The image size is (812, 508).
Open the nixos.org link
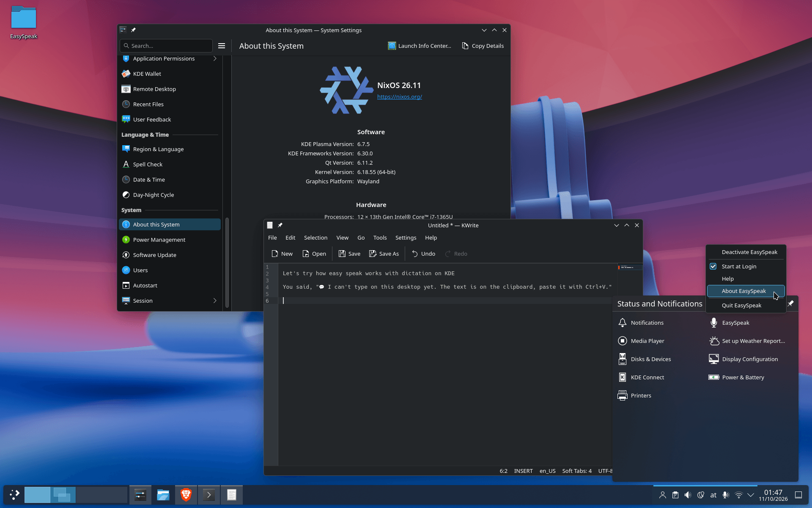click(399, 97)
